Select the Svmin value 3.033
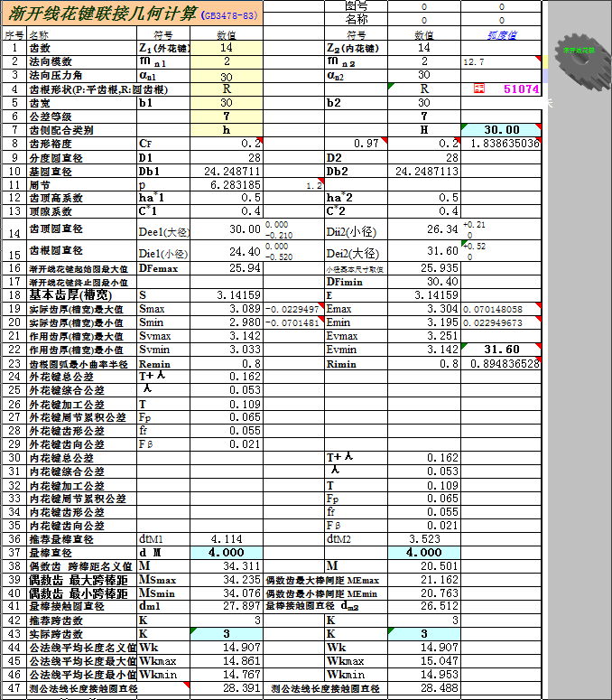 pyautogui.click(x=227, y=350)
